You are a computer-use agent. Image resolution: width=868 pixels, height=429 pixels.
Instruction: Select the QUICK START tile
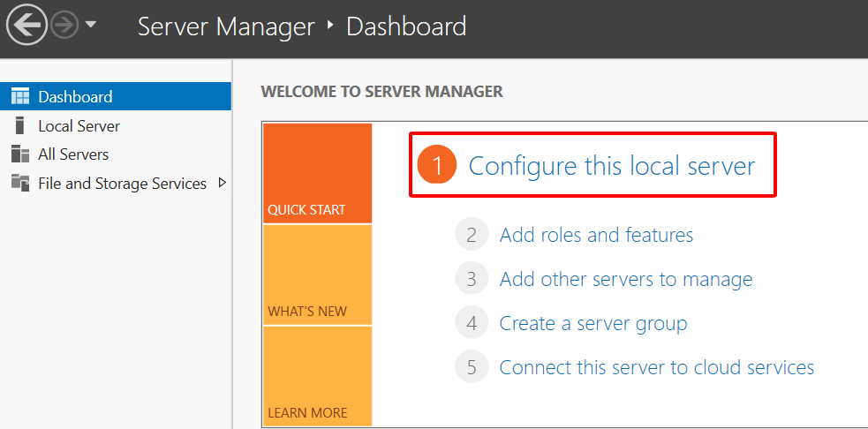tap(317, 173)
